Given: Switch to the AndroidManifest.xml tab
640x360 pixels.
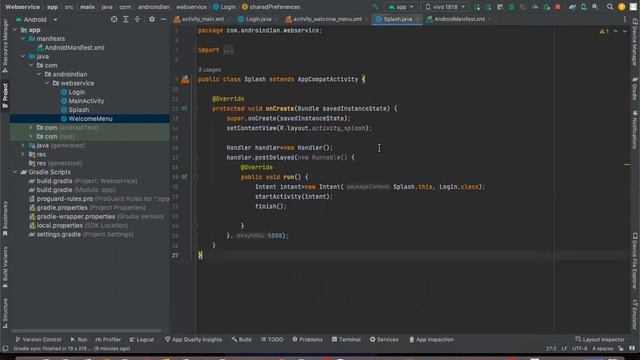Looking at the screenshot, I should click(456, 19).
